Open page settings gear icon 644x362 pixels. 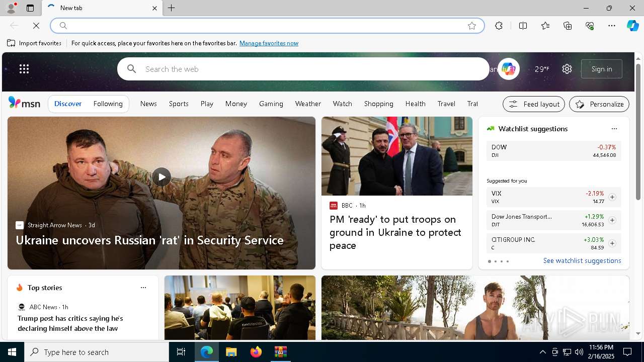point(567,69)
